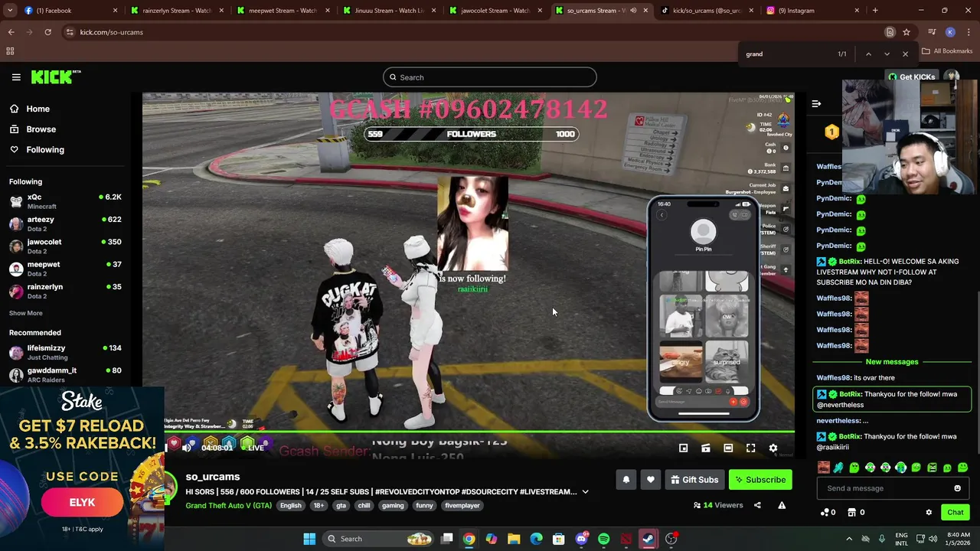Screen dimensions: 980x551
Task: Click Get KICKs button
Action: [911, 77]
